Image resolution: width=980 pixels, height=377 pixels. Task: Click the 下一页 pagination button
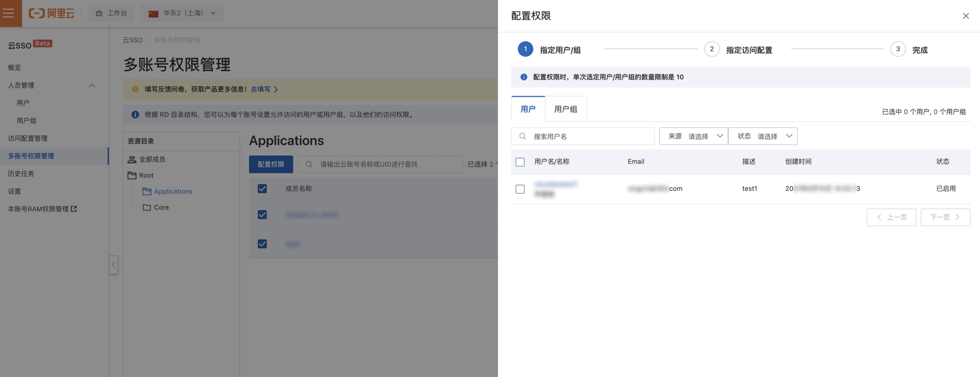point(945,217)
